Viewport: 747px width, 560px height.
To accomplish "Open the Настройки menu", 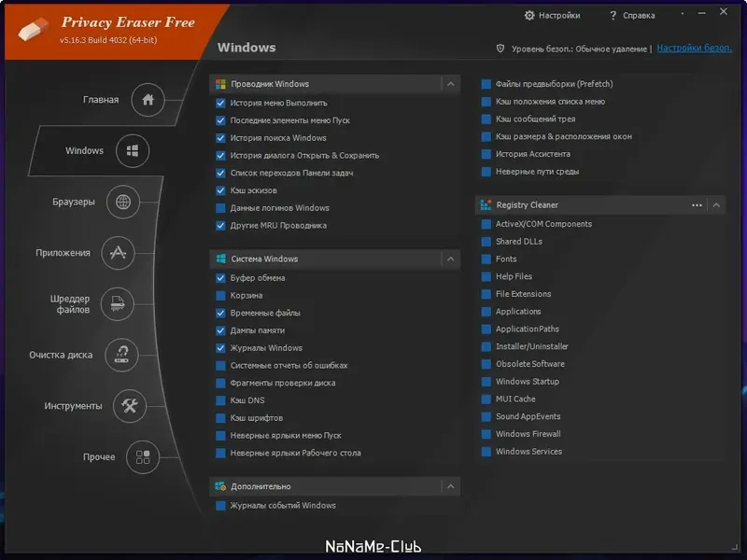I will pyautogui.click(x=552, y=15).
